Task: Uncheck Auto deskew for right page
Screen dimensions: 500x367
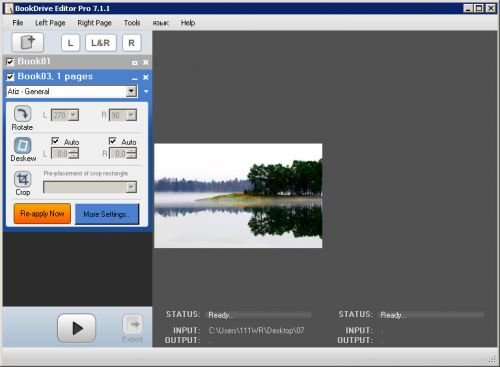Action: 113,141
